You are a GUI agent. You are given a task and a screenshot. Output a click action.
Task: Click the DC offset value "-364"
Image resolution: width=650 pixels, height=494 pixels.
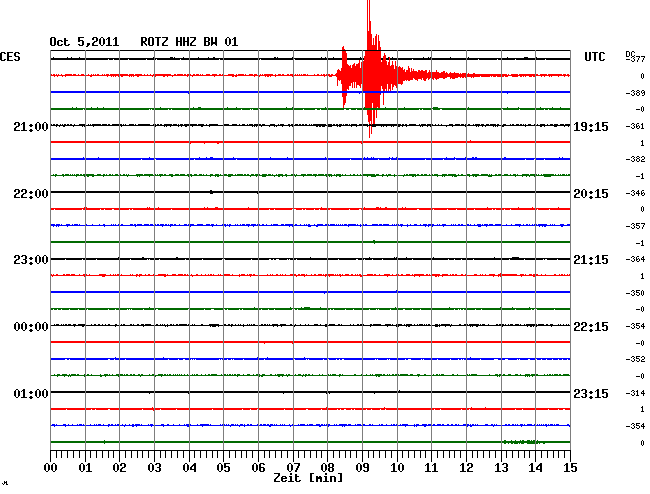[635, 259]
